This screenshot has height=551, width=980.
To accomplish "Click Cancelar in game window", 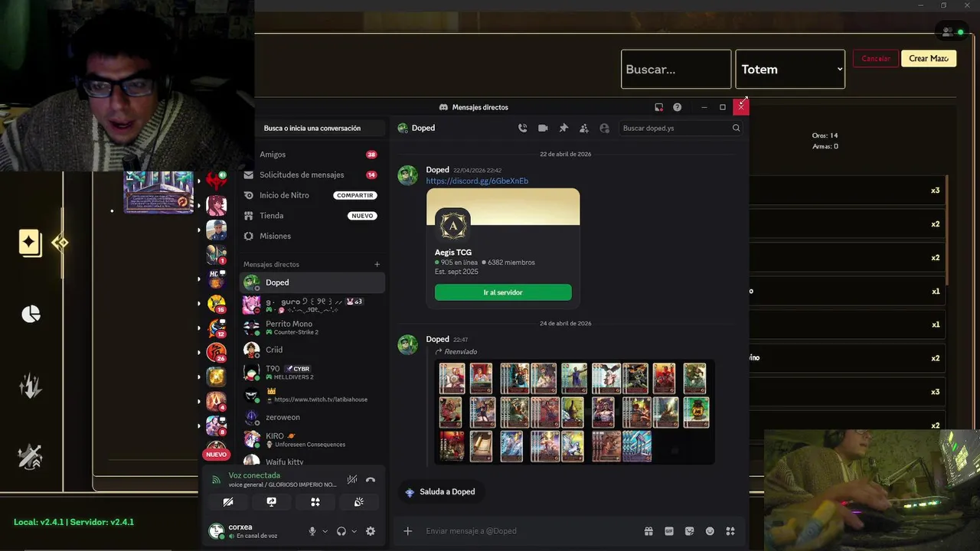I will coord(876,58).
